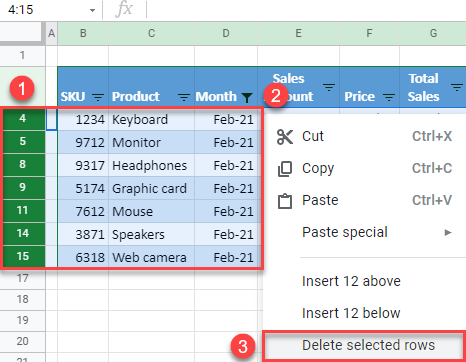
Task: Select column A header
Action: [x=51, y=33]
